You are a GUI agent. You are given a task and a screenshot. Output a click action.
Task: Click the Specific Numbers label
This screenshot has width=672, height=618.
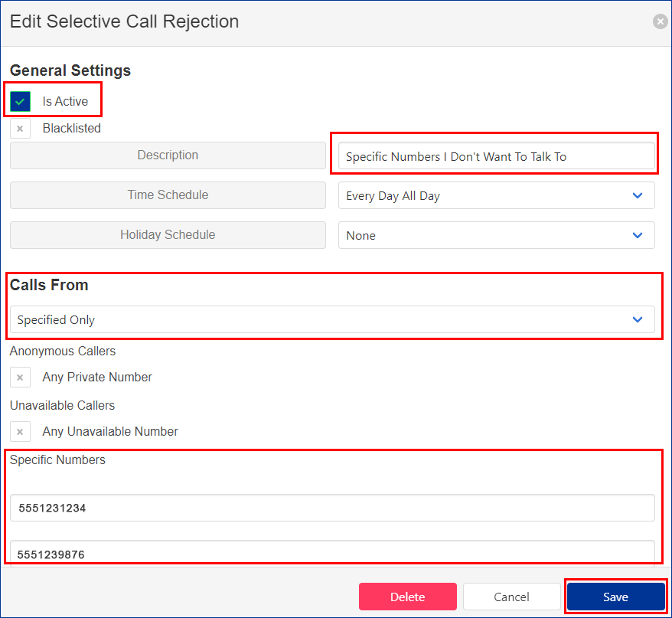57,460
